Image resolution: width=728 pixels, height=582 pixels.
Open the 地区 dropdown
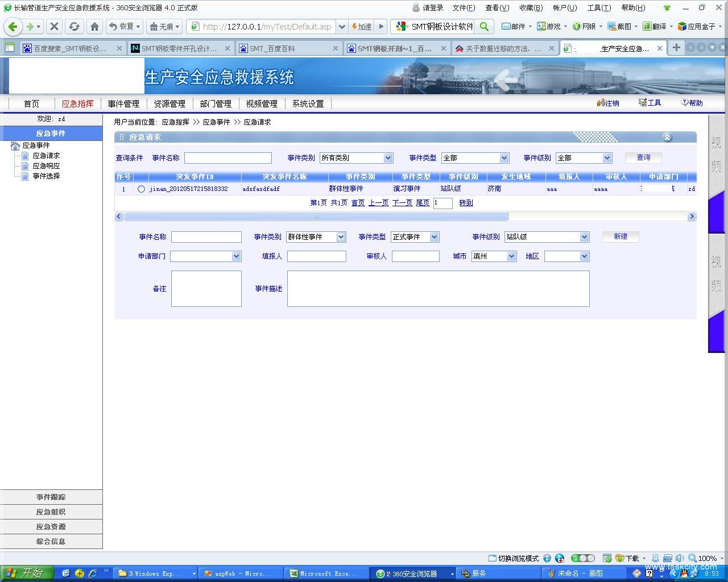566,256
